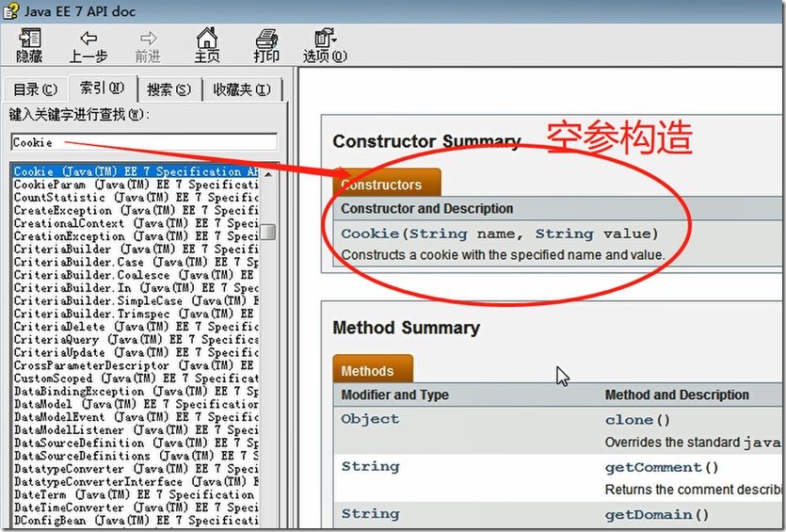786x532 pixels.
Task: Select the DConfigBean index entry
Action: (136, 521)
